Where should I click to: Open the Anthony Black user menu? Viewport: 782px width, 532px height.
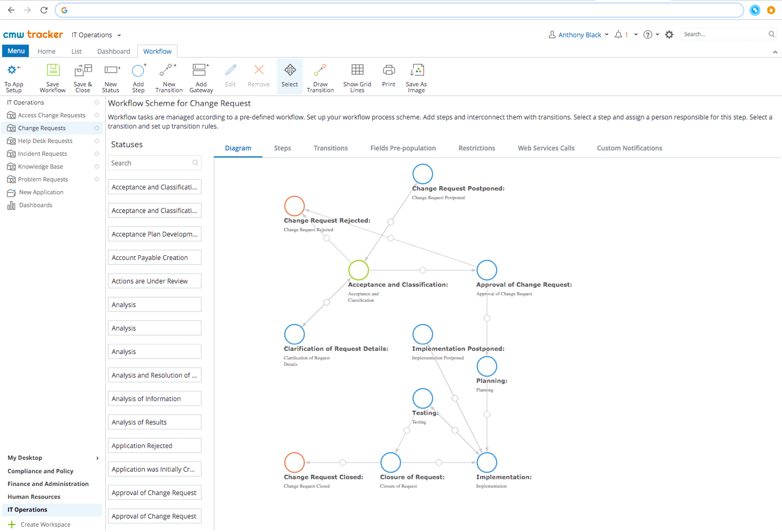[578, 35]
